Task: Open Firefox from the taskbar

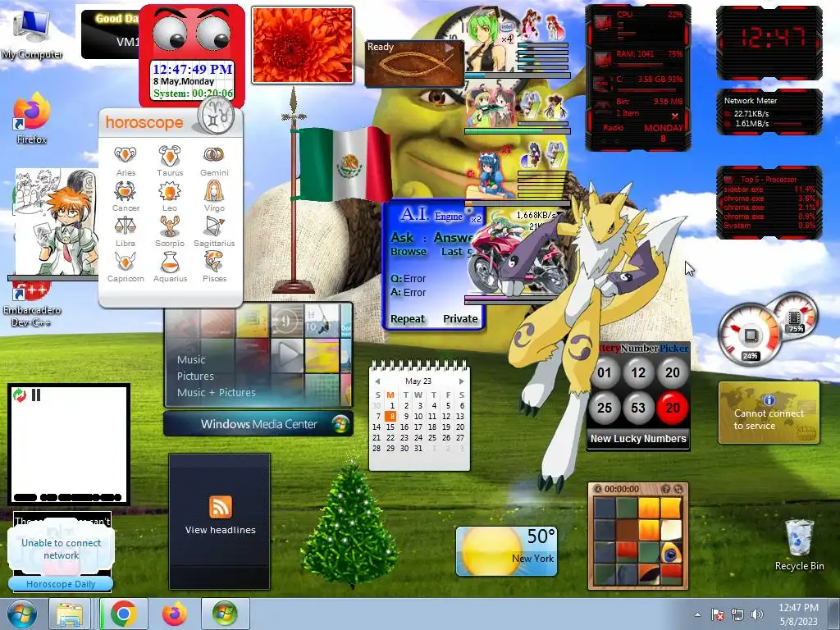Action: click(175, 614)
